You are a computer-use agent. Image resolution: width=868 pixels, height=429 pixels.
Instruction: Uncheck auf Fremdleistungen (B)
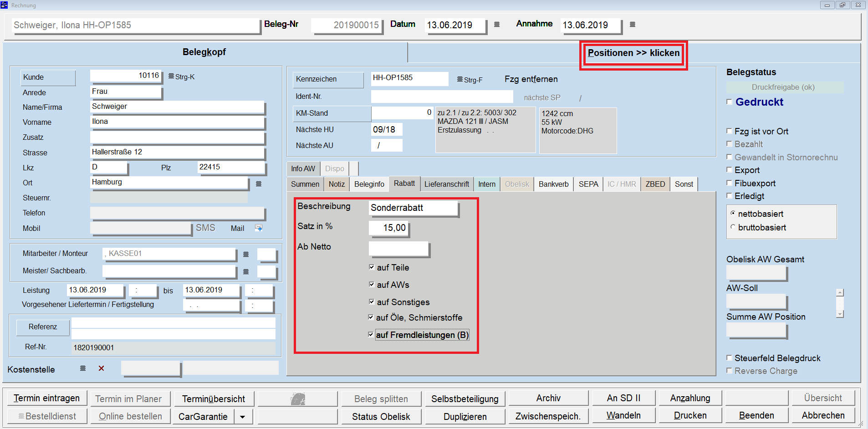click(x=371, y=335)
